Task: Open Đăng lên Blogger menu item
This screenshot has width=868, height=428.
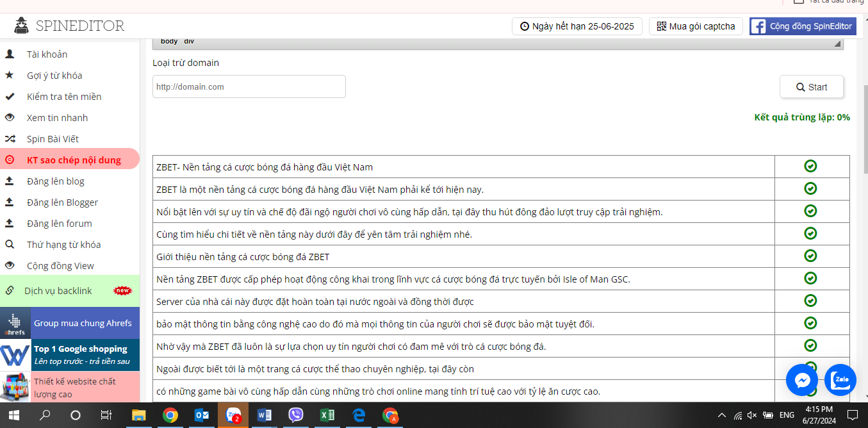Action: pyautogui.click(x=62, y=202)
